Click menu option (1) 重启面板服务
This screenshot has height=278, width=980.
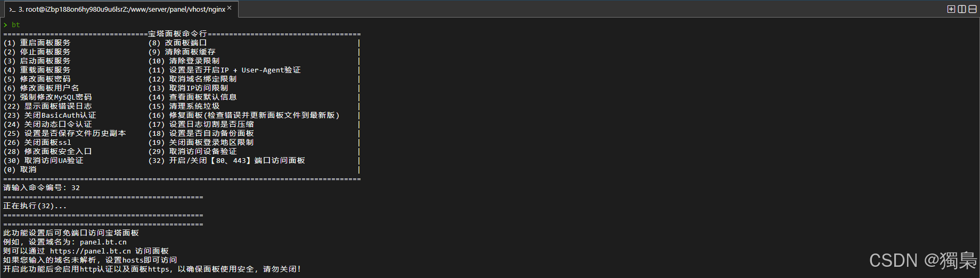(x=37, y=43)
